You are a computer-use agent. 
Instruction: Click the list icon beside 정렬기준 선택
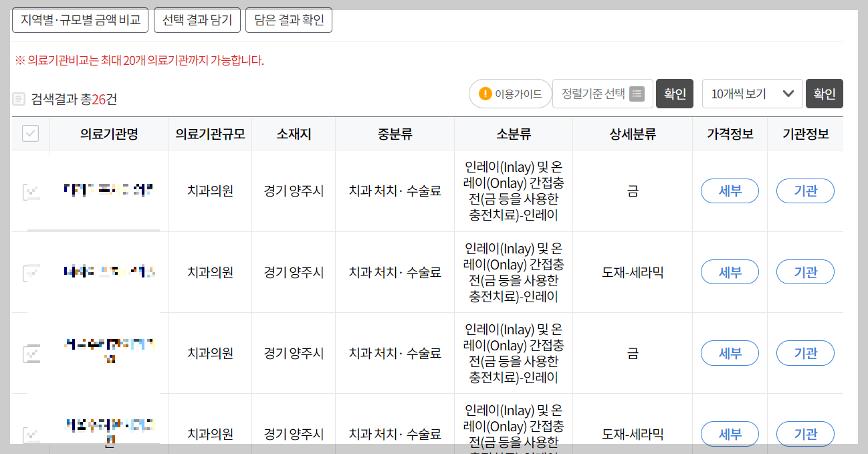tap(637, 94)
